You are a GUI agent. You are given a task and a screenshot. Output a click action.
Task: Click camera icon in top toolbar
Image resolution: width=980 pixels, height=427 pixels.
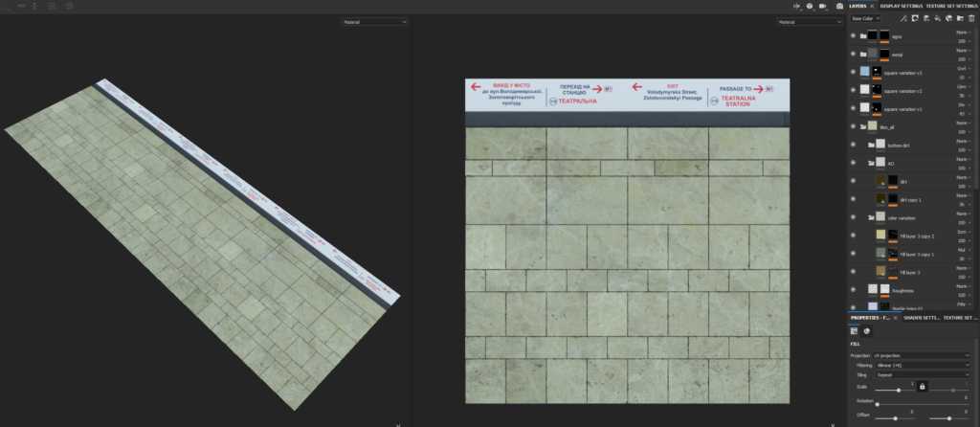tap(838, 6)
